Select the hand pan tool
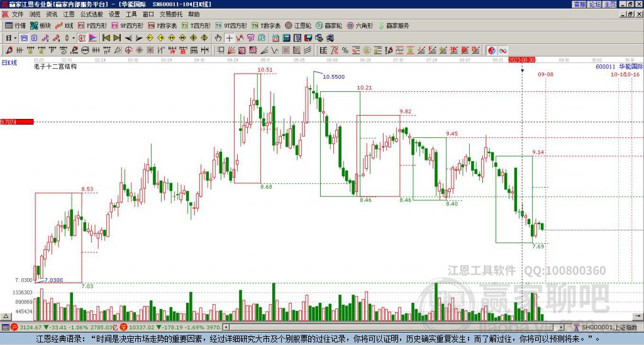This screenshot has height=345, width=644. click(218, 38)
